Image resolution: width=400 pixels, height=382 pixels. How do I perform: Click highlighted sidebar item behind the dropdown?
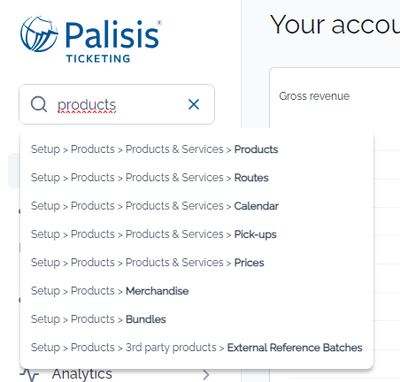click(14, 170)
